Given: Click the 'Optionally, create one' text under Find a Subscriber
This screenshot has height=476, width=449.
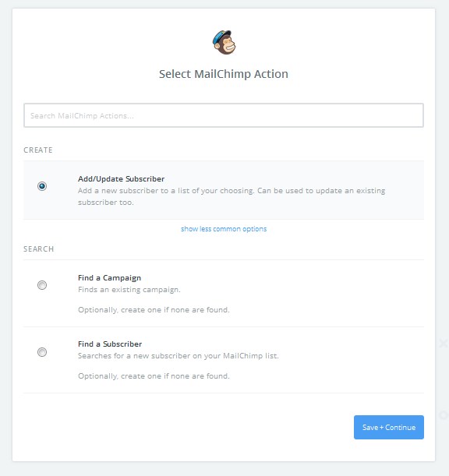Looking at the screenshot, I should (x=154, y=376).
